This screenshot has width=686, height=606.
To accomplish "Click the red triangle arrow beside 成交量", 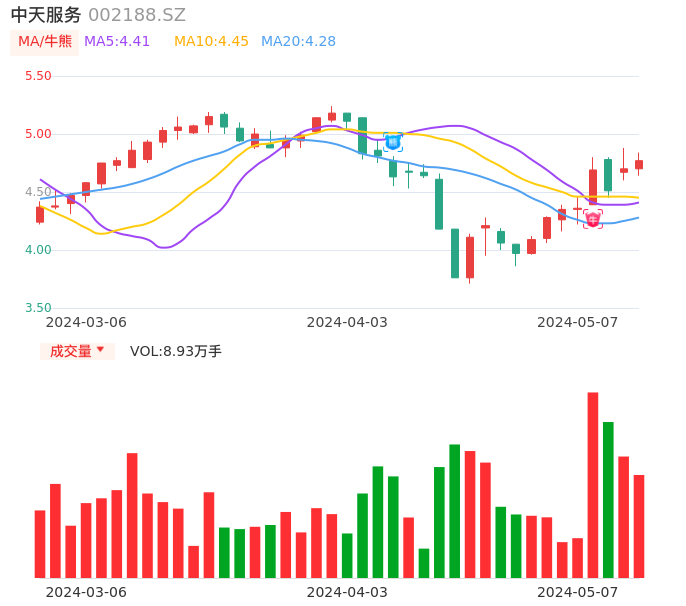I will pyautogui.click(x=100, y=350).
